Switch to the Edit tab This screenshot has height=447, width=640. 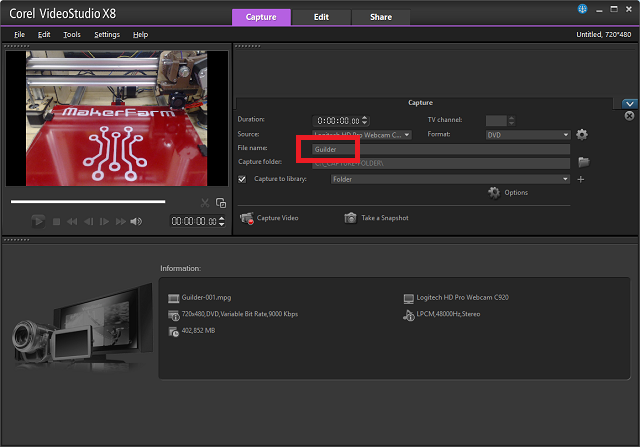(x=321, y=17)
